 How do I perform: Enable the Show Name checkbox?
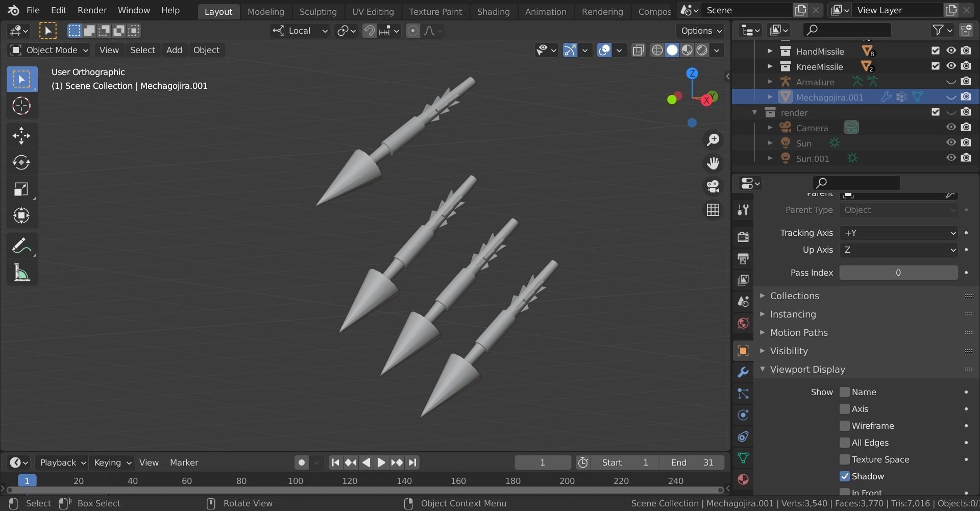coord(845,392)
